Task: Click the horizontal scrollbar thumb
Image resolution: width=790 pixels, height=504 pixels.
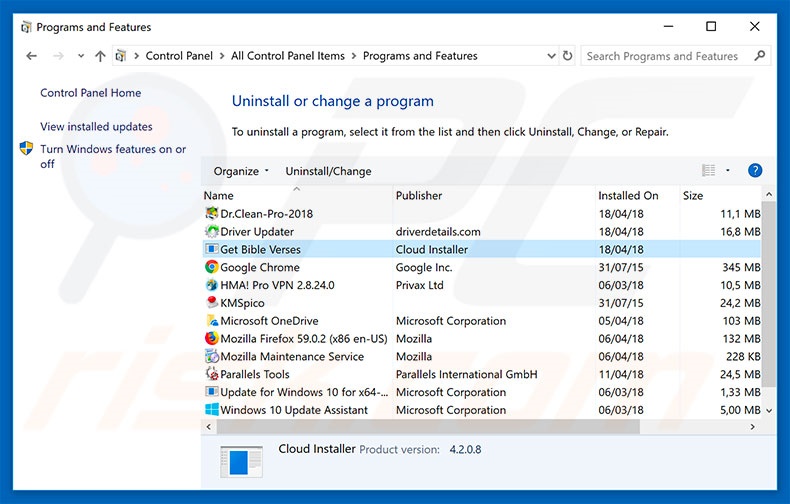Action: pyautogui.click(x=428, y=426)
